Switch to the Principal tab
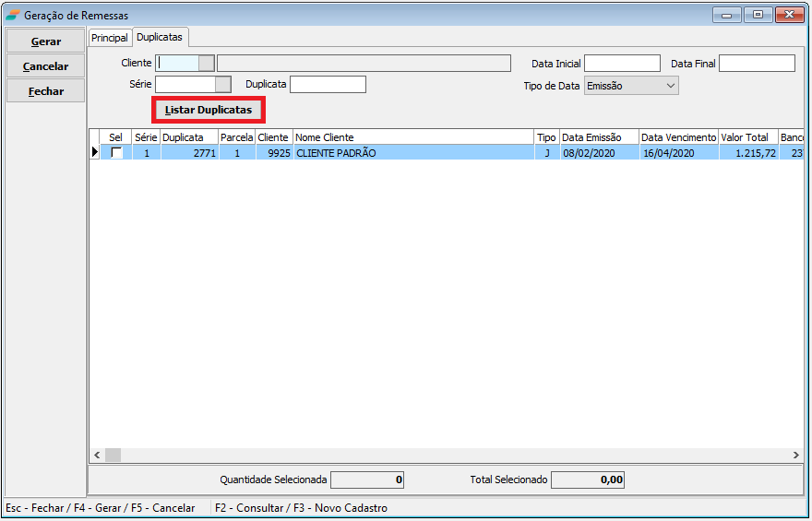 click(109, 38)
